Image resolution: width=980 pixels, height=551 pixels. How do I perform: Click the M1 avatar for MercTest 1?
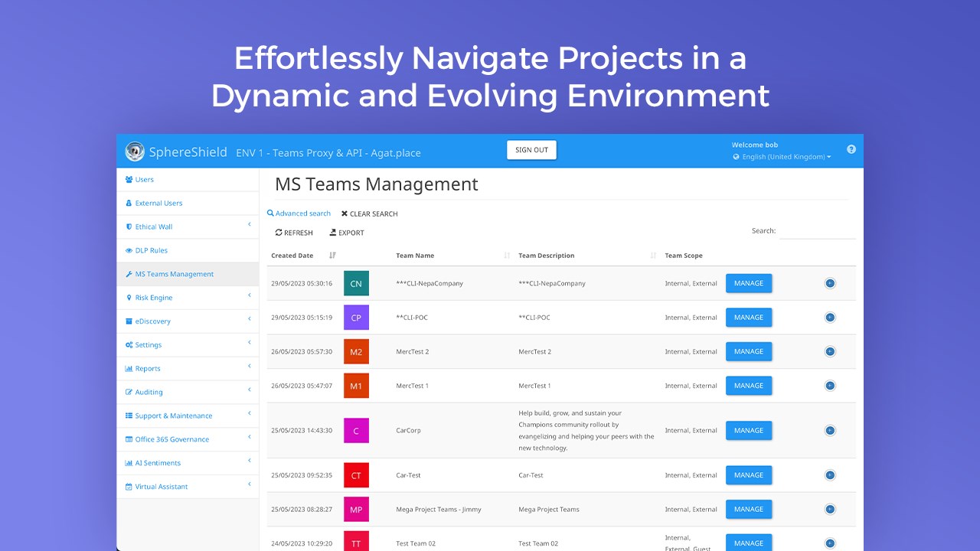[356, 386]
